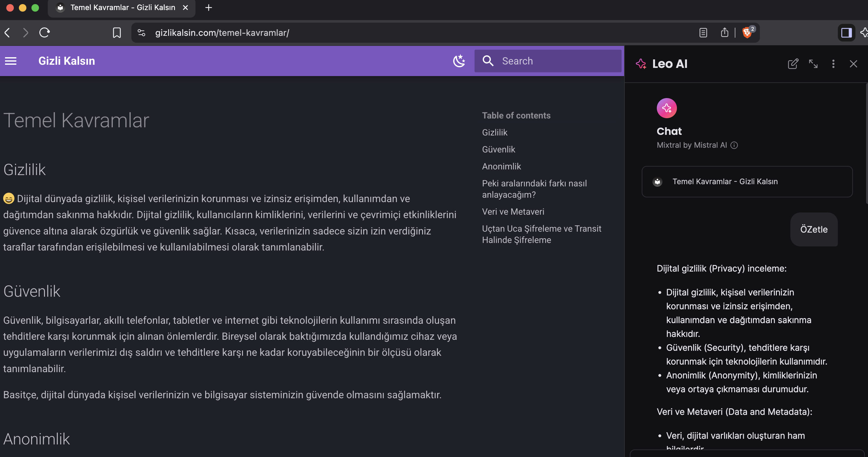Click the Mixtral model info icon
The width and height of the screenshot is (868, 457).
tap(734, 145)
